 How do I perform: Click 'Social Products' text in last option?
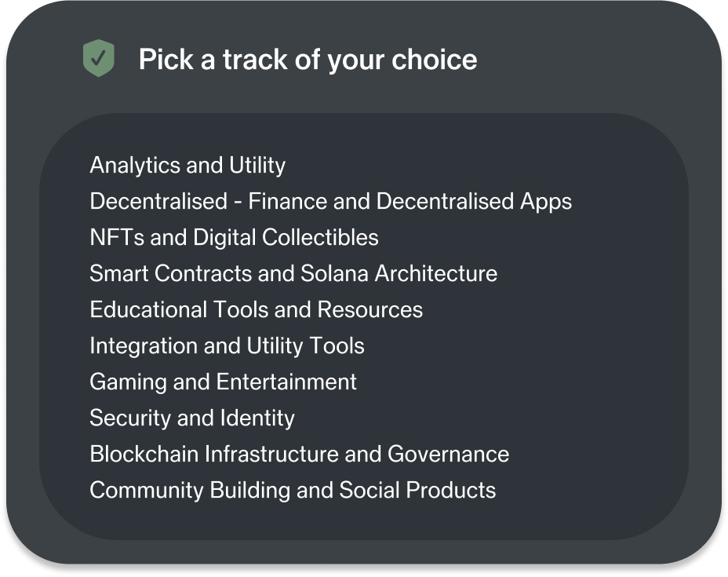417,490
